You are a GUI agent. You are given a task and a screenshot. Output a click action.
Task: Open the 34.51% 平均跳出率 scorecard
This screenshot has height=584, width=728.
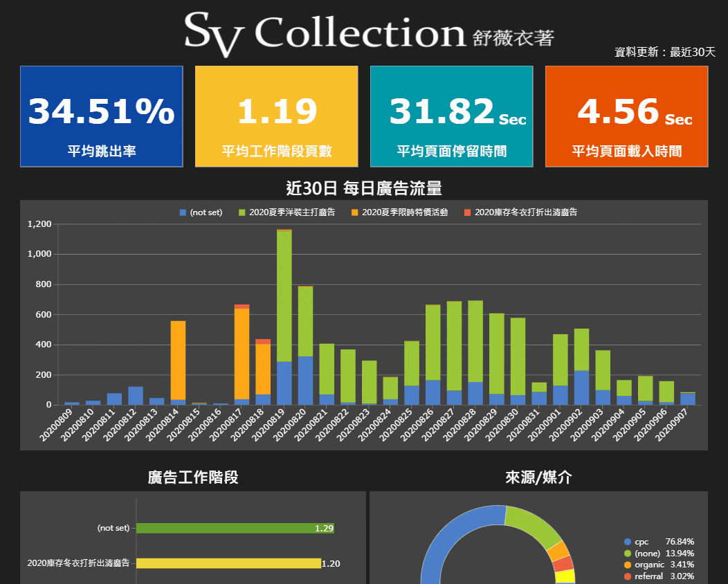(x=101, y=116)
